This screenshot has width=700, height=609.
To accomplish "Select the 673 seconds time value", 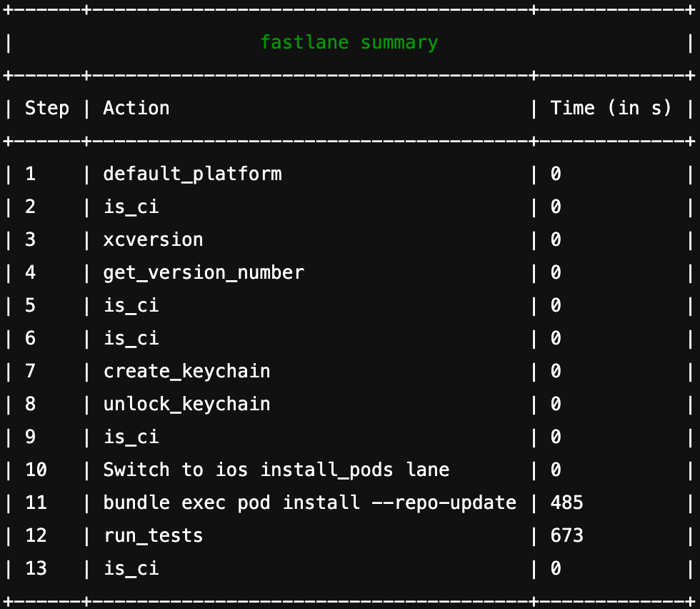I will [x=566, y=536].
